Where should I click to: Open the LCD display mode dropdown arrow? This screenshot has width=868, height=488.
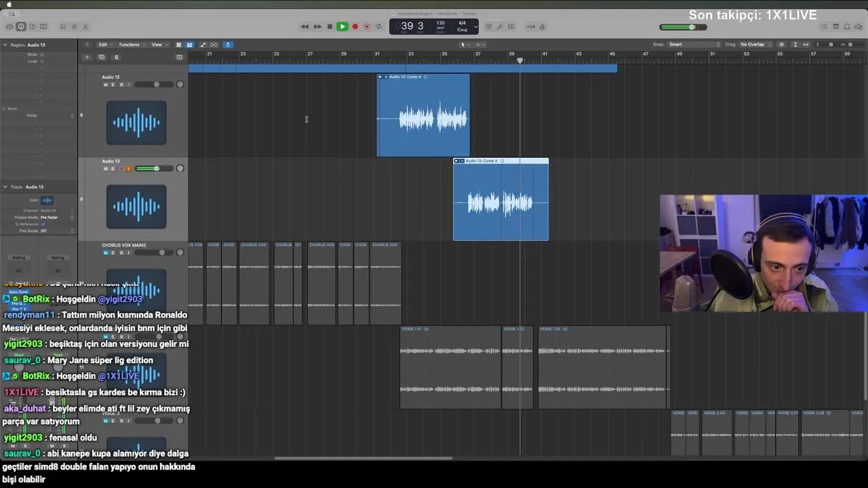coord(475,27)
